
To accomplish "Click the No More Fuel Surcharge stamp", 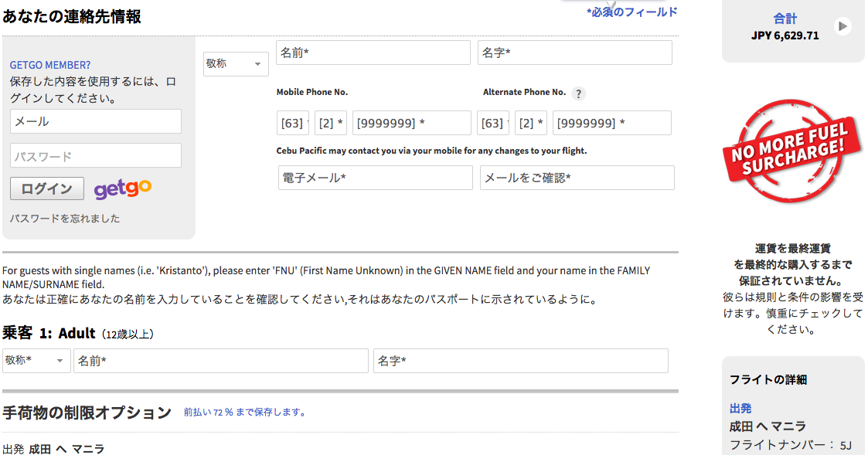I will 791,151.
